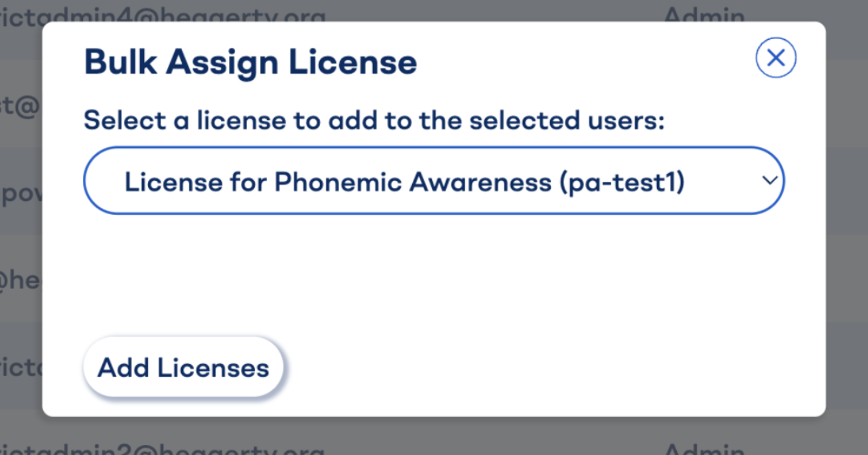Dismiss the dialog via the X icon

pos(775,58)
